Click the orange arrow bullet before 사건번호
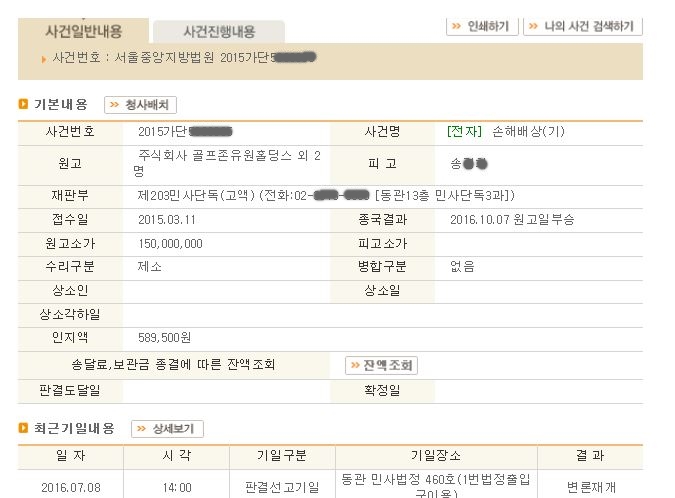Image resolution: width=675 pixels, height=498 pixels. (x=43, y=59)
